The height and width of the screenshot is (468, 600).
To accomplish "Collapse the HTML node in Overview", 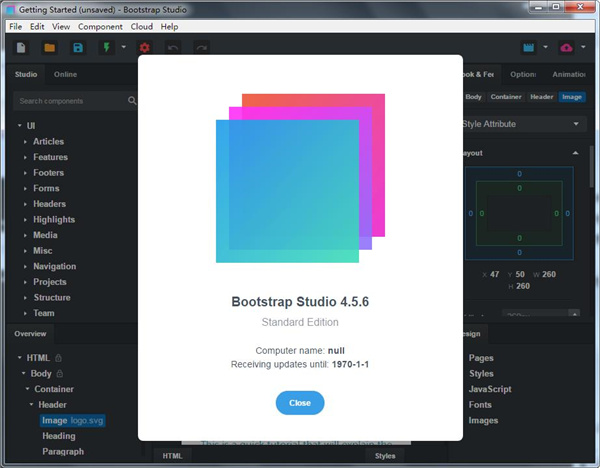I will 20,357.
